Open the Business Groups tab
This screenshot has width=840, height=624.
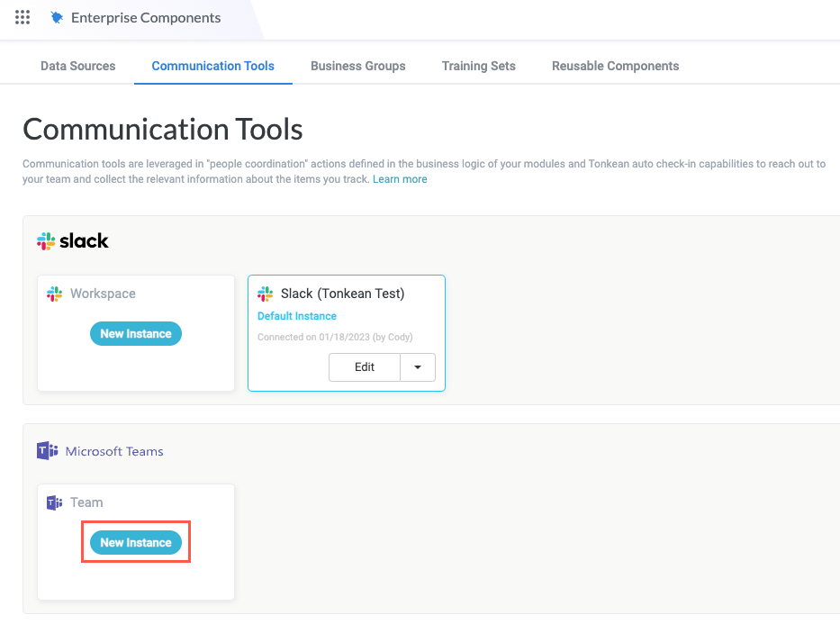358,66
